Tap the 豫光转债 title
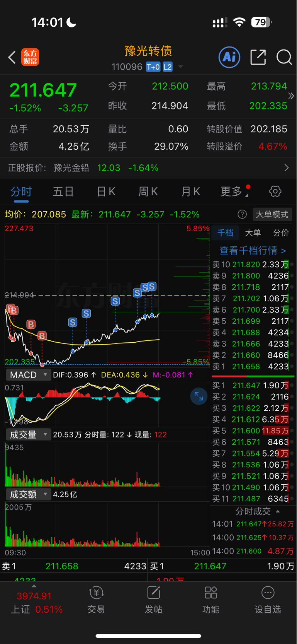The width and height of the screenshot is (297, 644). [148, 51]
